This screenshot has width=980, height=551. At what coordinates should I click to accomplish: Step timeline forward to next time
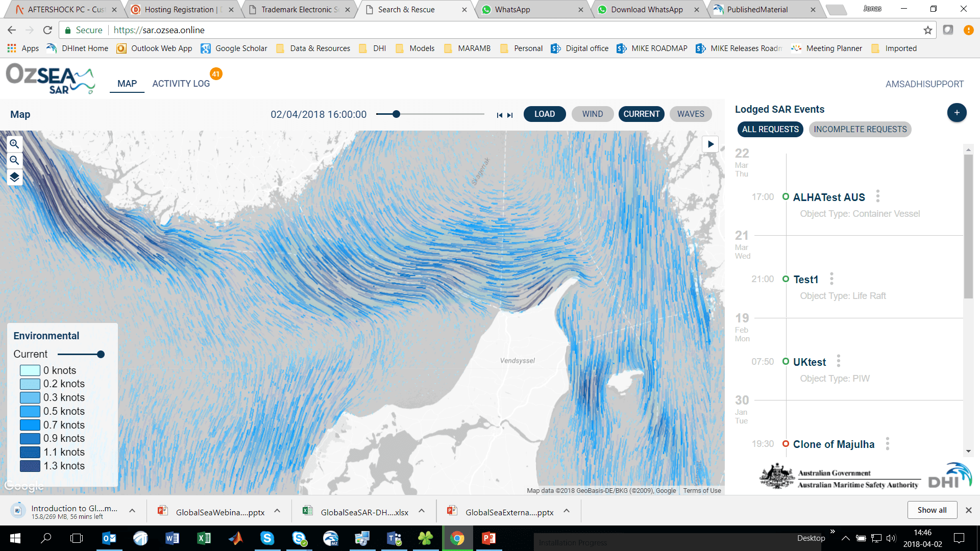tap(510, 115)
